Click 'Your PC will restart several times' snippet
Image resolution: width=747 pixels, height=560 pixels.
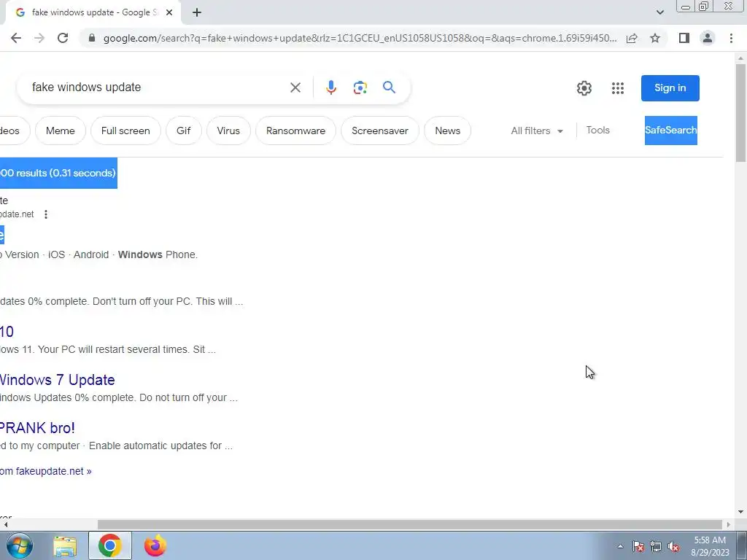click(x=113, y=349)
